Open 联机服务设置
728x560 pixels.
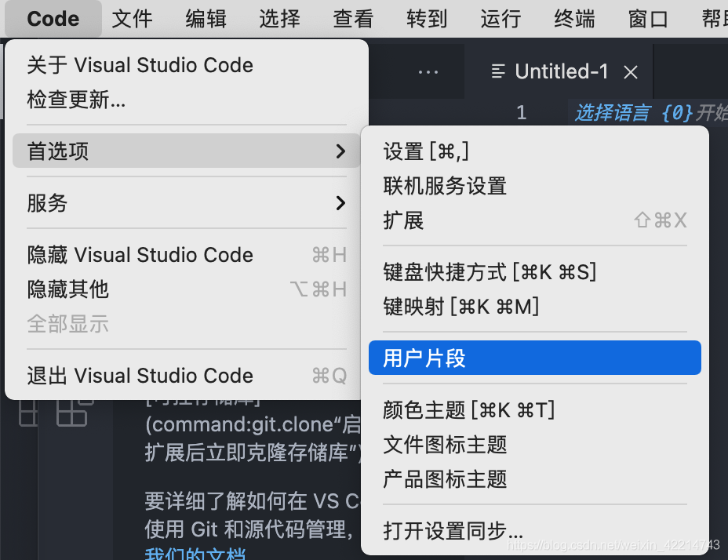[535, 186]
